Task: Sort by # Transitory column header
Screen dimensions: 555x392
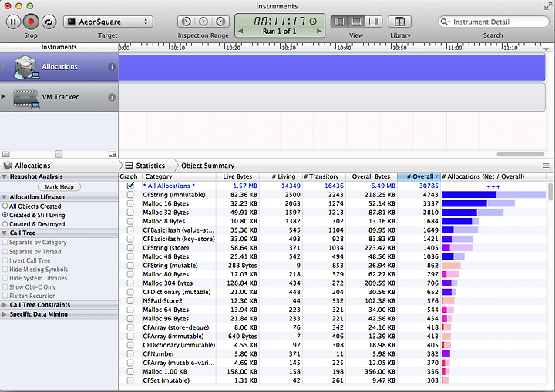Action: [x=324, y=176]
